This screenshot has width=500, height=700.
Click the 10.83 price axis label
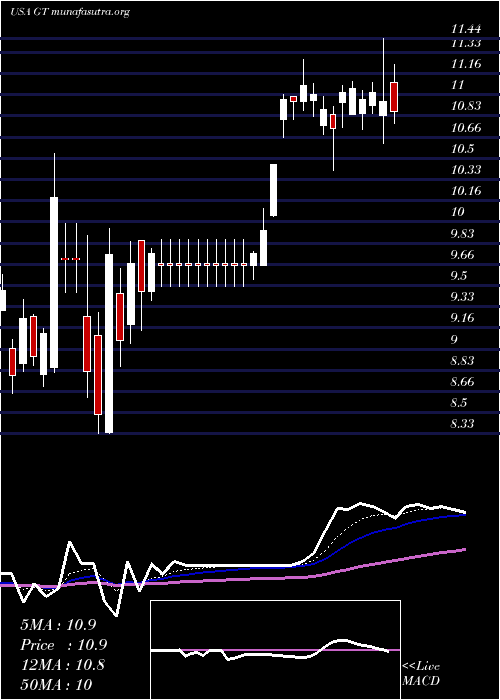coord(466,106)
